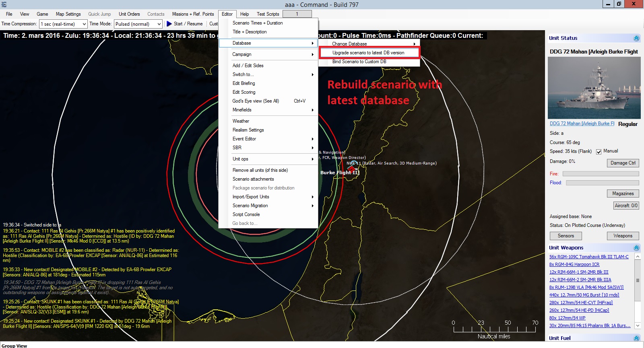Open the Test Scripts menu
This screenshot has height=348, width=644.
pyautogui.click(x=268, y=14)
